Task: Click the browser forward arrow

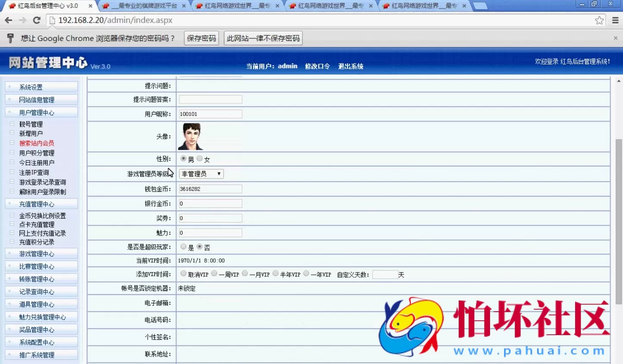Action: click(22, 20)
